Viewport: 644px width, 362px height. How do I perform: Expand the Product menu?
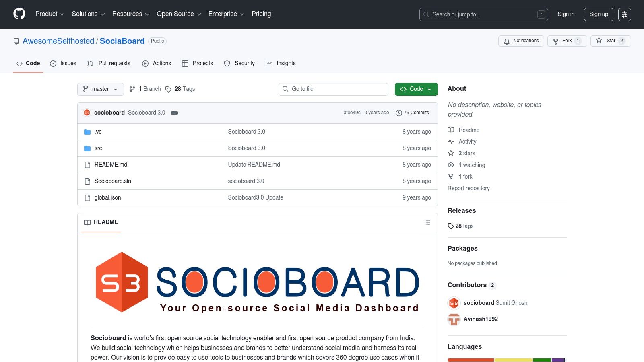[50, 14]
